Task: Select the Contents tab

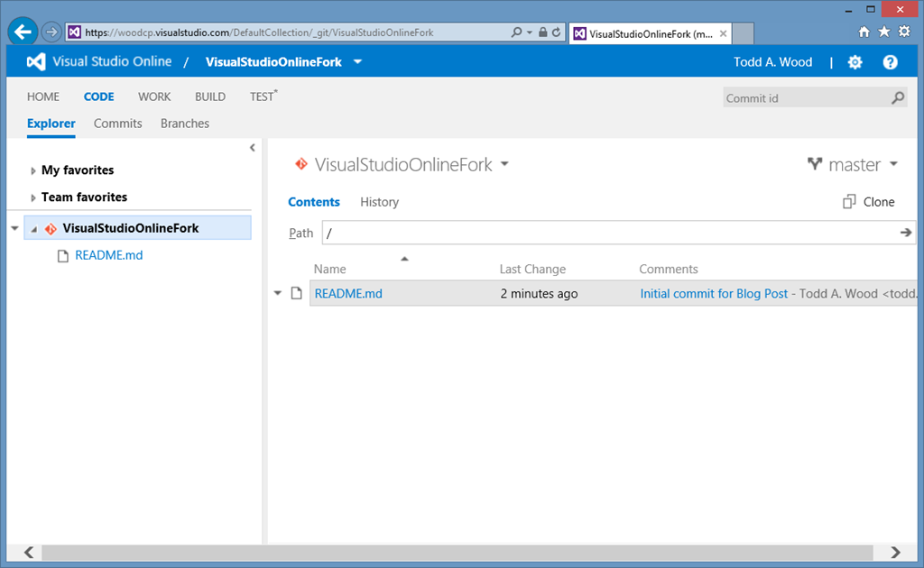Action: (x=314, y=202)
